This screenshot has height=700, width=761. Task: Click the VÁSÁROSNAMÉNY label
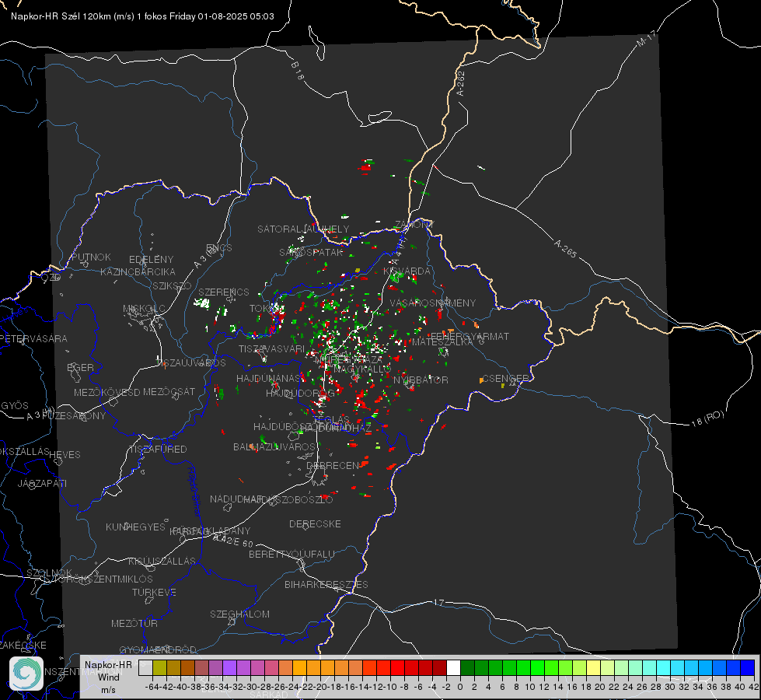[x=433, y=303]
